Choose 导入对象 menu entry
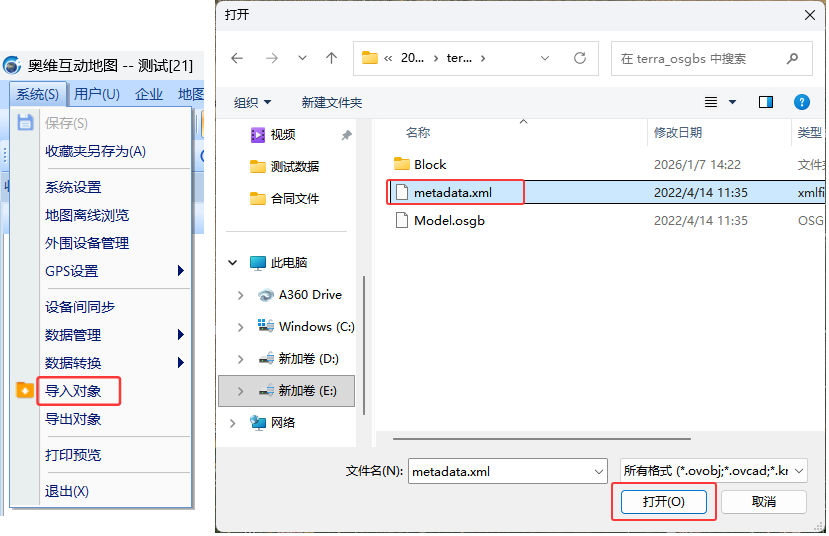 click(x=73, y=391)
